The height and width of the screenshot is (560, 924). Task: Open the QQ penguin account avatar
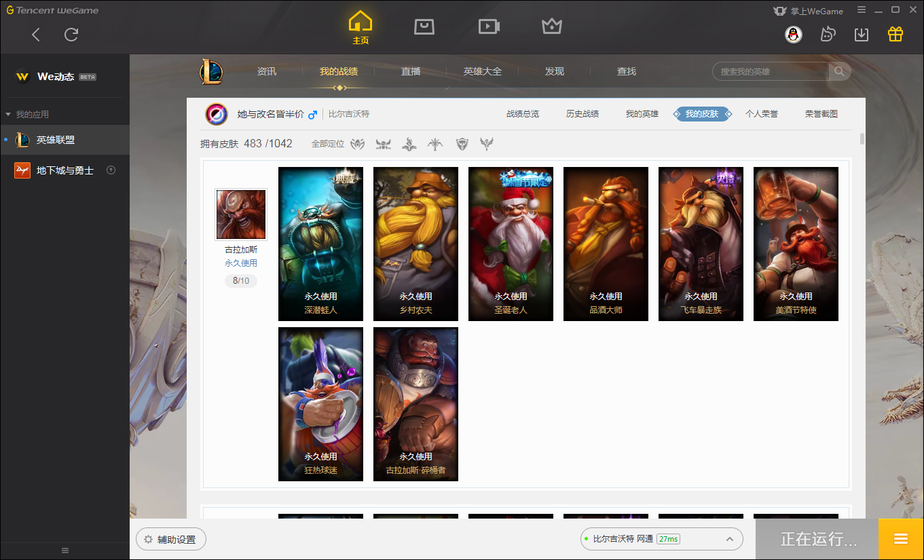[794, 35]
